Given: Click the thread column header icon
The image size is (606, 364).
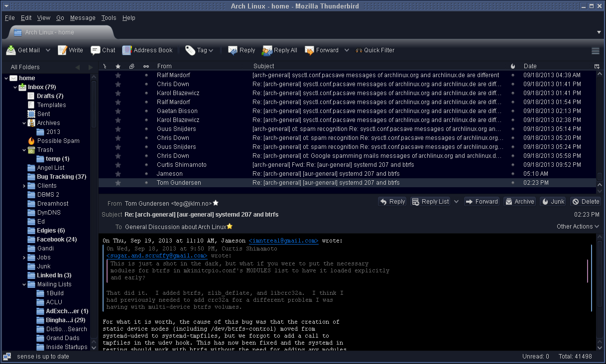Looking at the screenshot, I should (x=105, y=66).
